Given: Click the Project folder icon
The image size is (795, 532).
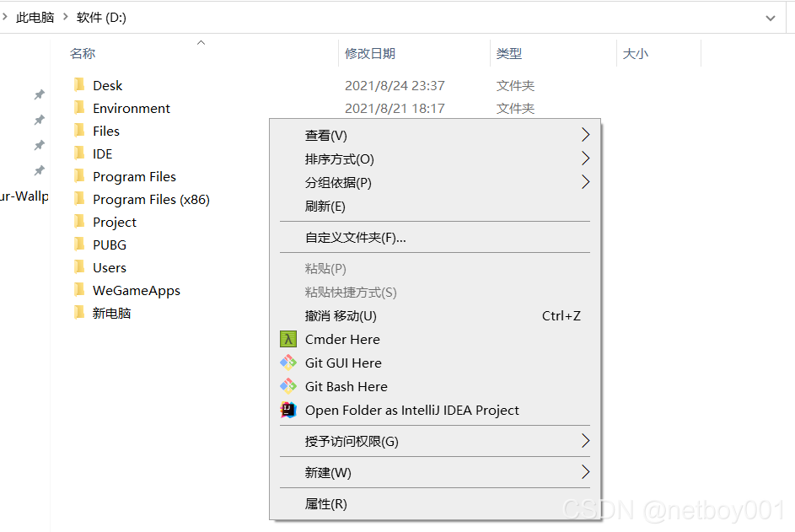Looking at the screenshot, I should click(79, 222).
